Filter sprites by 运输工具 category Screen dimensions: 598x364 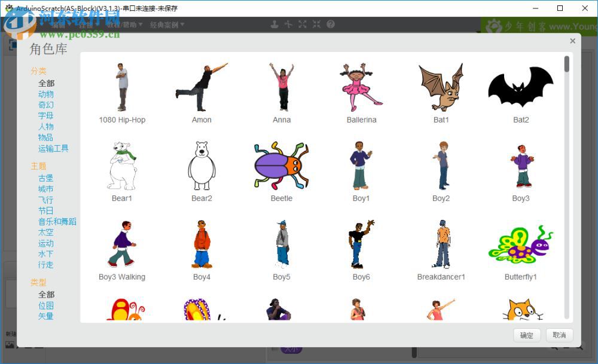(x=53, y=148)
